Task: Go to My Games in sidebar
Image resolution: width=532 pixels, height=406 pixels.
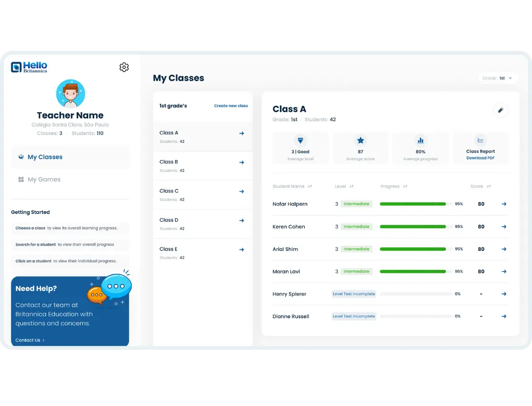Action: (x=44, y=179)
